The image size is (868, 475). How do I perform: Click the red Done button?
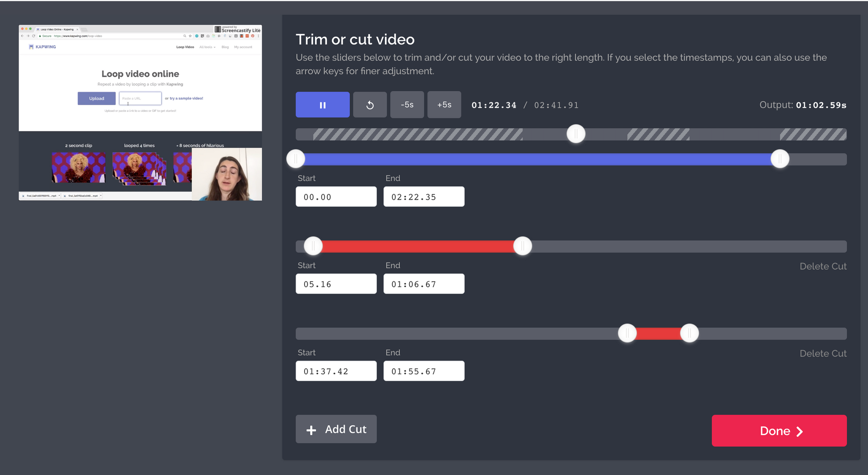click(779, 431)
